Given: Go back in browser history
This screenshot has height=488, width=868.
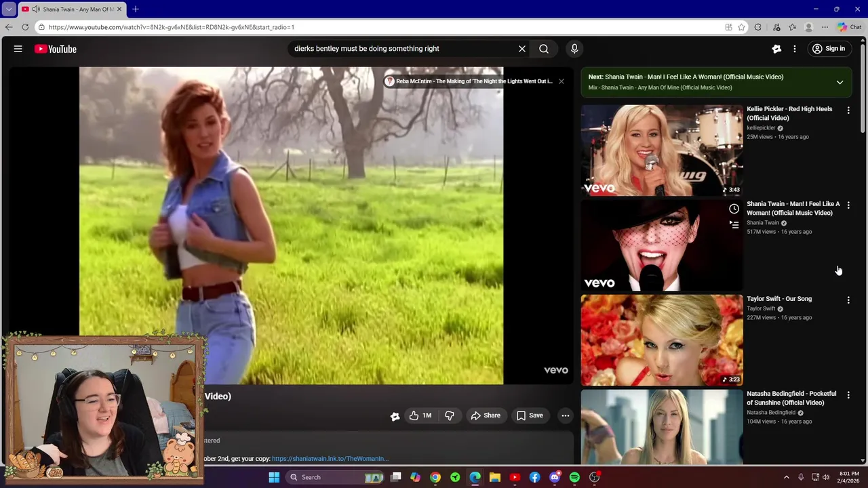Looking at the screenshot, I should (x=9, y=27).
